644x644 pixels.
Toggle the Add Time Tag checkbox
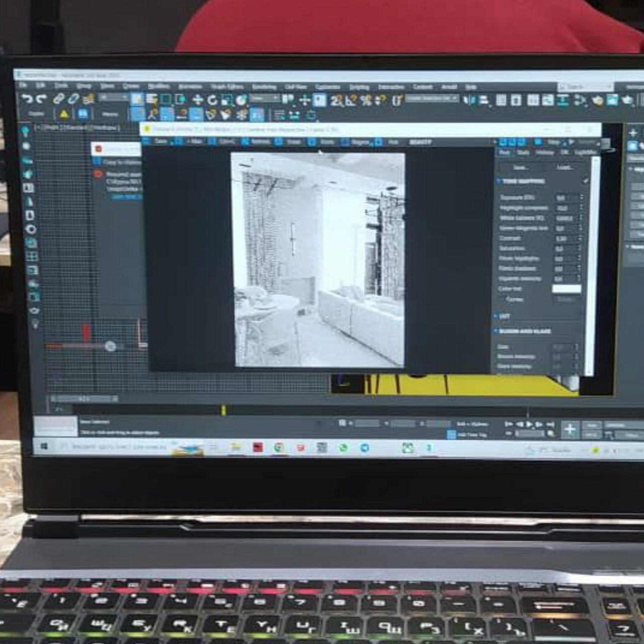click(x=451, y=435)
